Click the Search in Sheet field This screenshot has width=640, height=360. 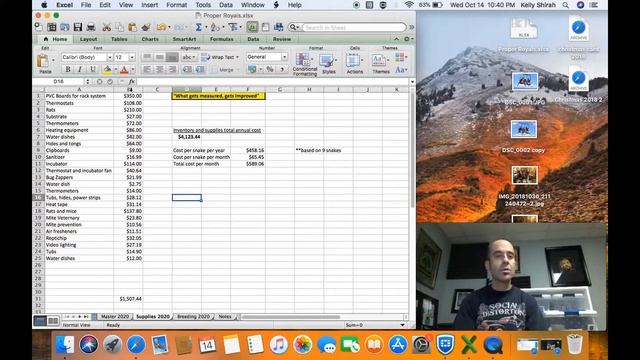354,27
